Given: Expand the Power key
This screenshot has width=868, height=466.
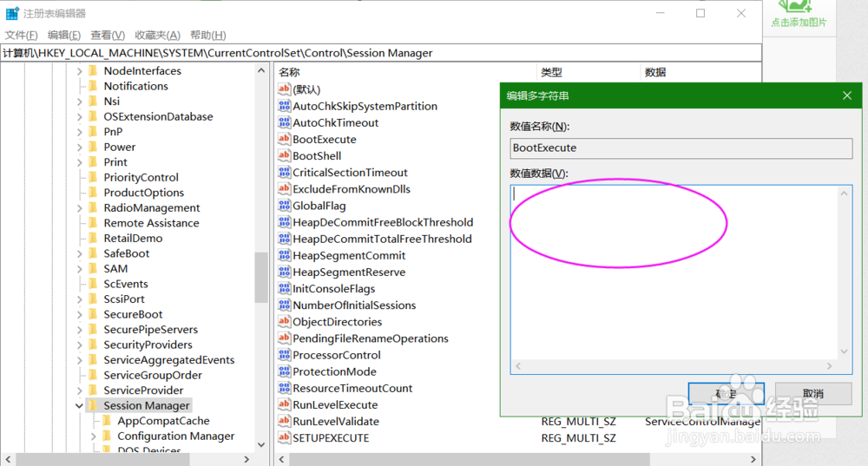Looking at the screenshot, I should point(79,148).
